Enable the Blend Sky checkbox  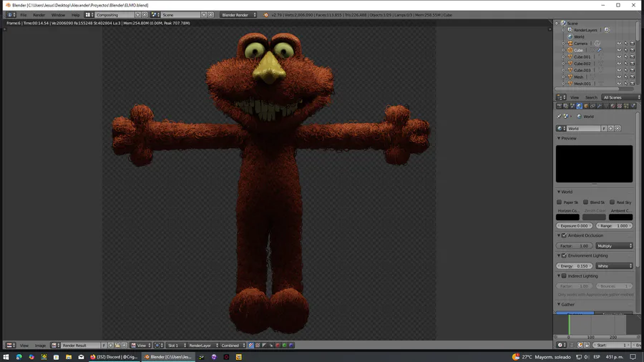tap(585, 202)
